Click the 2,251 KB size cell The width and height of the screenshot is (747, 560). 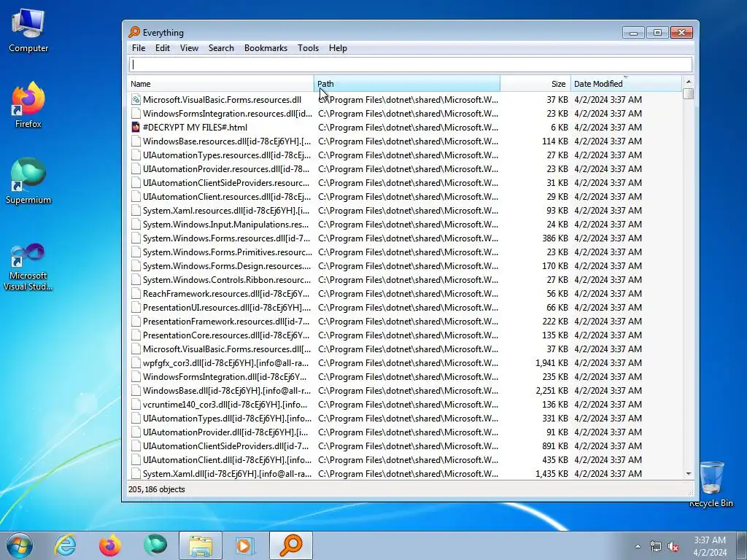pos(551,391)
